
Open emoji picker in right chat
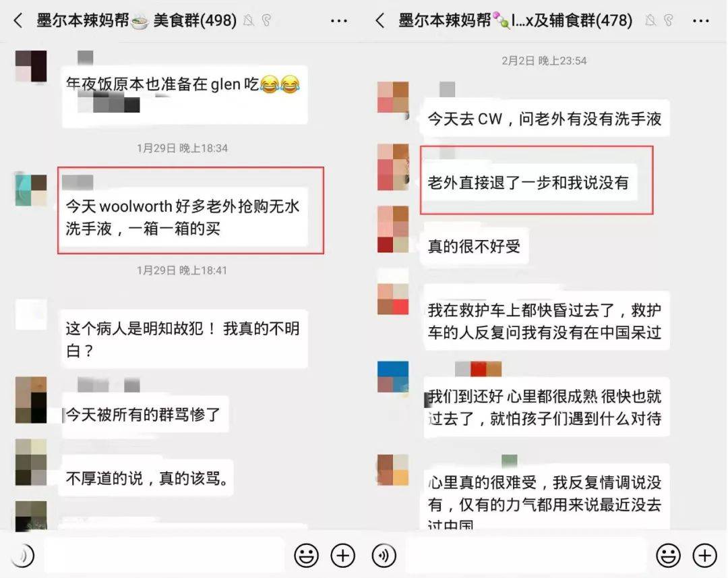coord(667,555)
